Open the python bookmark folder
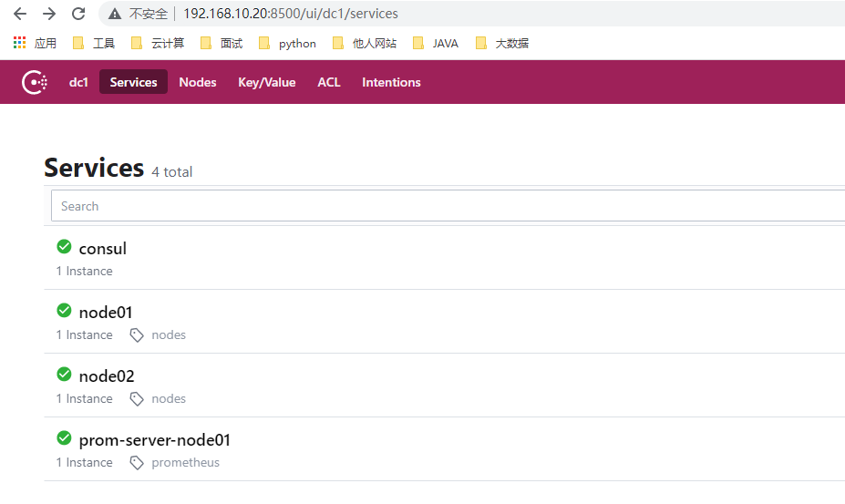This screenshot has width=845, height=504. tap(287, 43)
